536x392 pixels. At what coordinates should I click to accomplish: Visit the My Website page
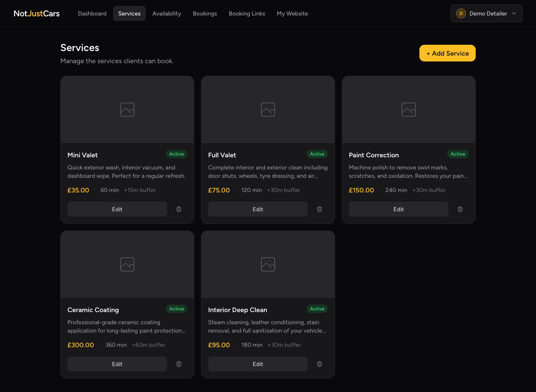[x=292, y=13]
